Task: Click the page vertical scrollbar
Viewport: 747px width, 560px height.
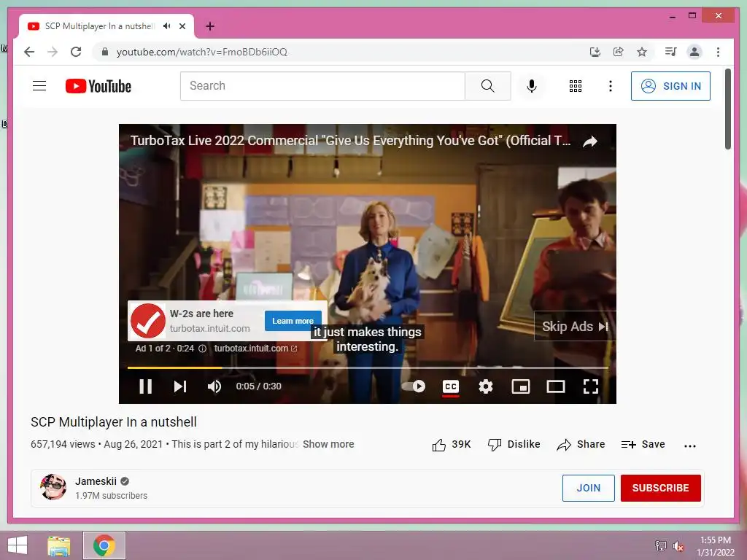Action: coord(728,109)
